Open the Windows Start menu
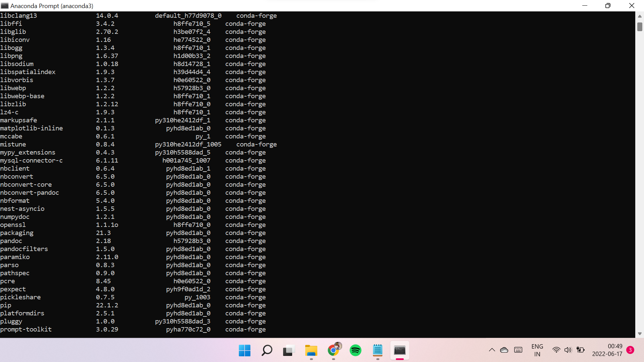 pyautogui.click(x=245, y=351)
